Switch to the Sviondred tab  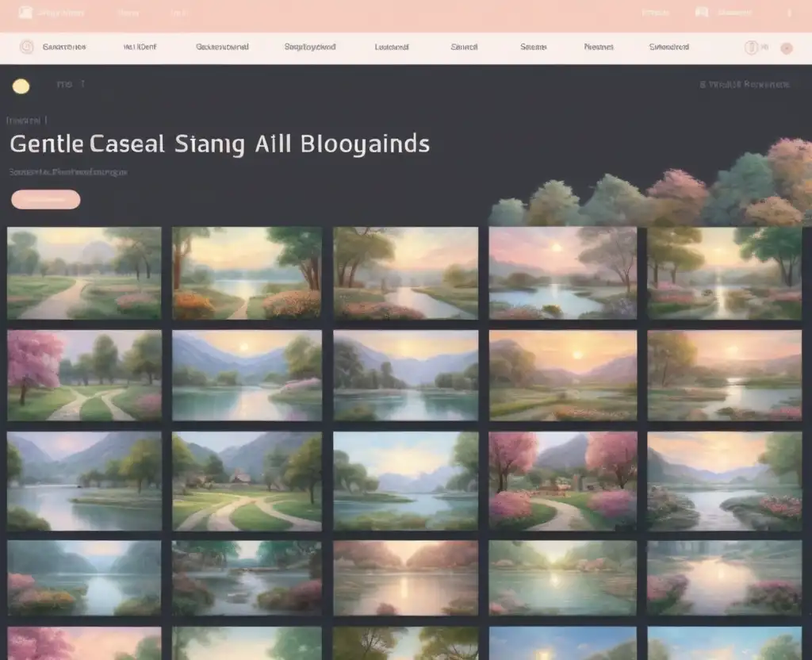pos(668,47)
